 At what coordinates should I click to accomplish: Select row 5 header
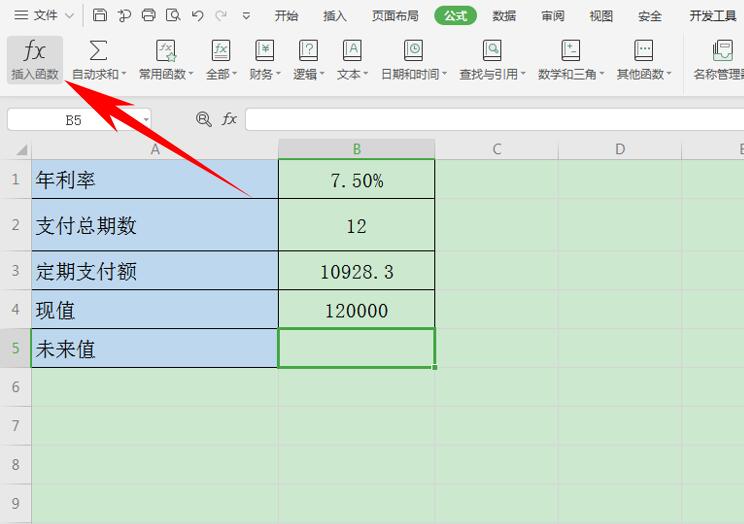16,348
